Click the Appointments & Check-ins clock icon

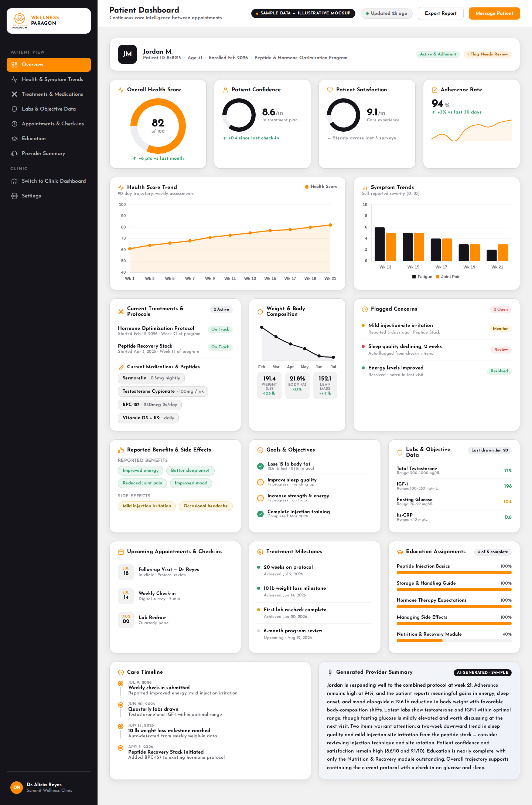(14, 124)
